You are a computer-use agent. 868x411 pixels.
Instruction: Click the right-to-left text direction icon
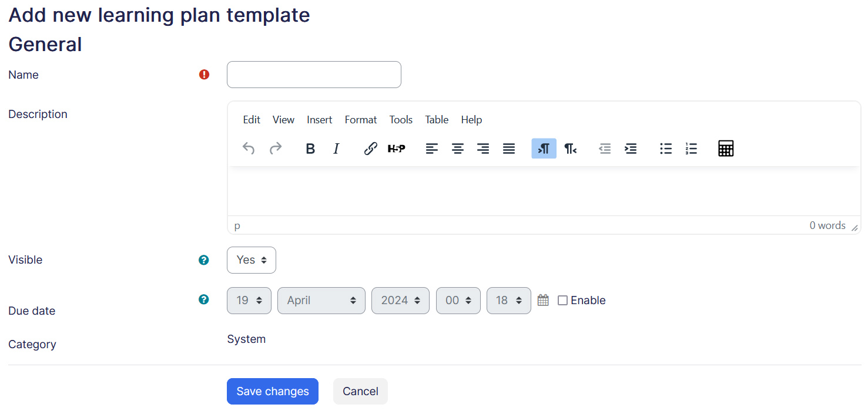tap(570, 149)
